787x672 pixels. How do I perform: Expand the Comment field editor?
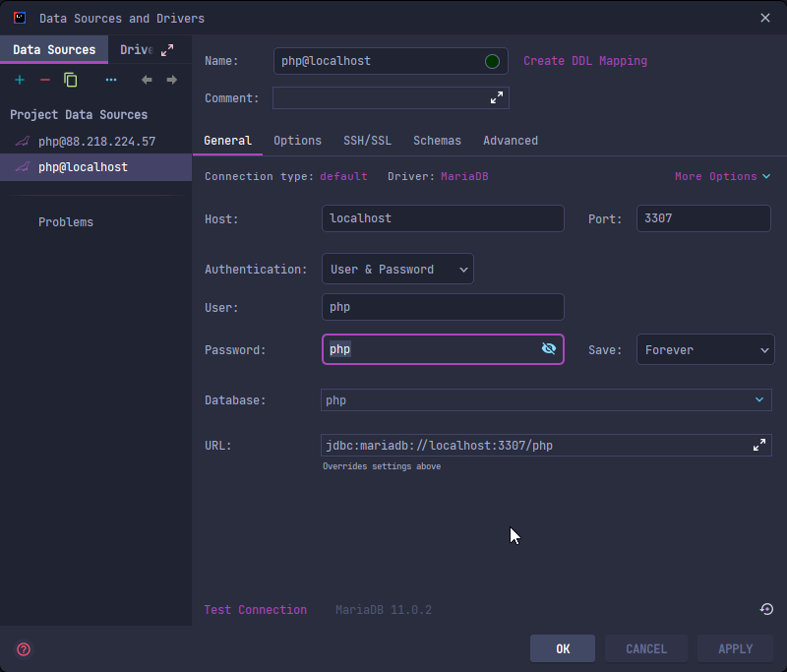click(497, 97)
